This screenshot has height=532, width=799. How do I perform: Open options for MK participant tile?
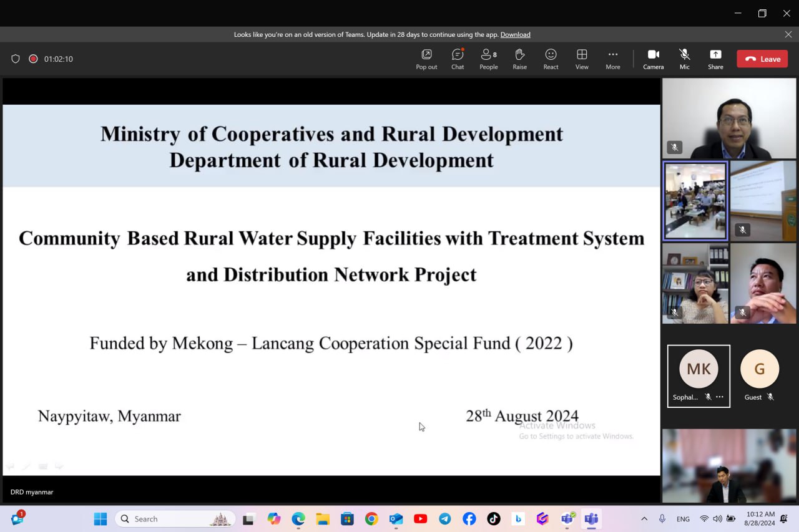click(x=720, y=397)
